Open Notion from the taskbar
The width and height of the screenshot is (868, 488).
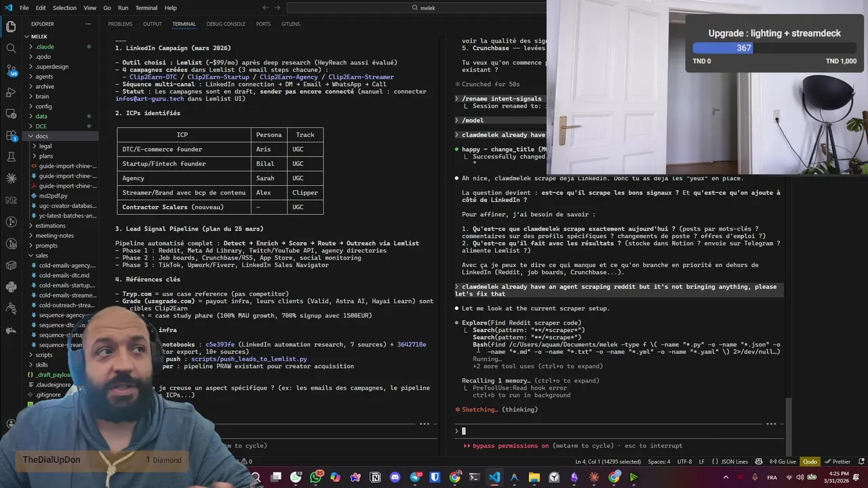[x=375, y=477]
